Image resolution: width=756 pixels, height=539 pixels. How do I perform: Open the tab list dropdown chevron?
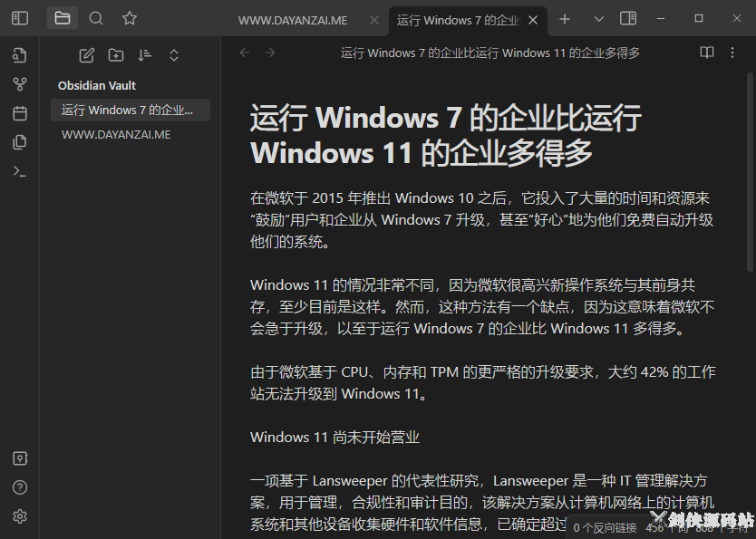pyautogui.click(x=599, y=19)
